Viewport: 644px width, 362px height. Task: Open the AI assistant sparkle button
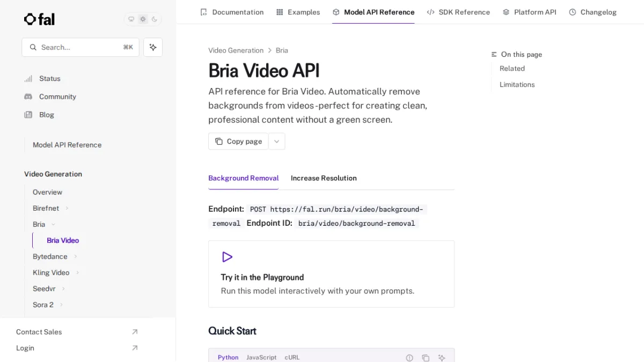tap(153, 47)
